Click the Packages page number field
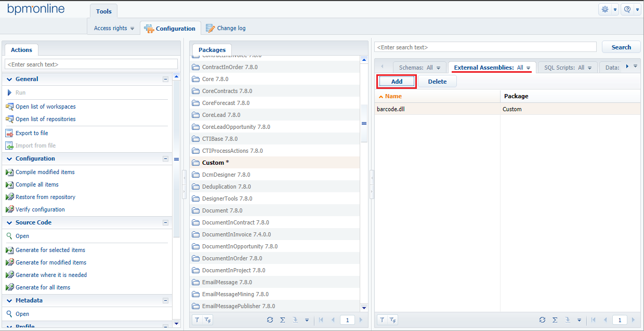 [x=347, y=320]
